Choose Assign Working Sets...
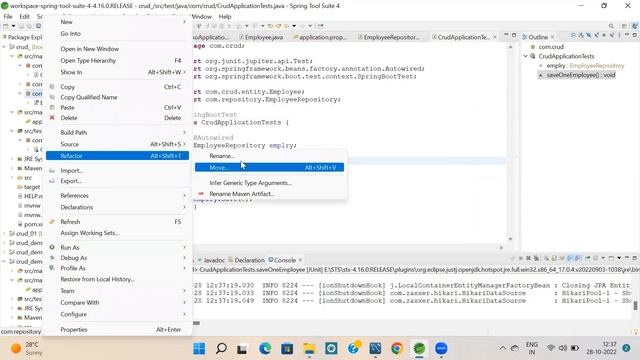Image resolution: width=640 pixels, height=360 pixels. (117, 233)
